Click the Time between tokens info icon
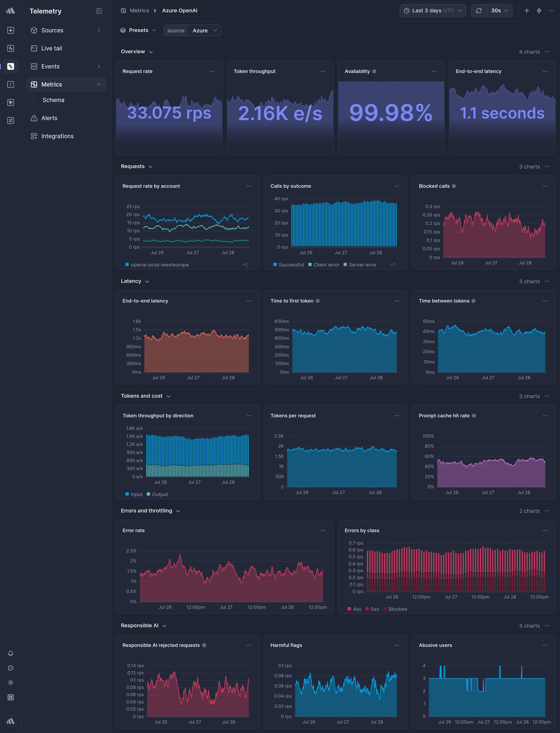This screenshot has height=733, width=560. (474, 301)
